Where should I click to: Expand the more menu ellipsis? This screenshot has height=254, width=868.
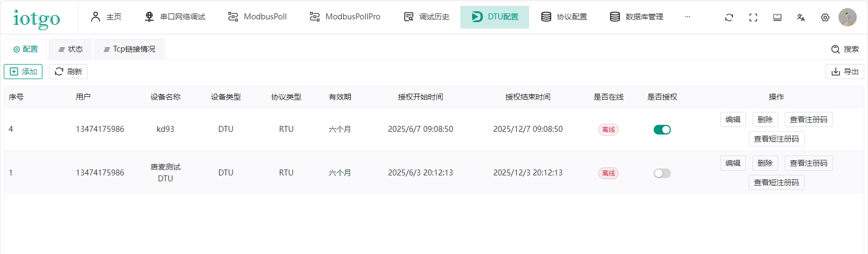[687, 17]
